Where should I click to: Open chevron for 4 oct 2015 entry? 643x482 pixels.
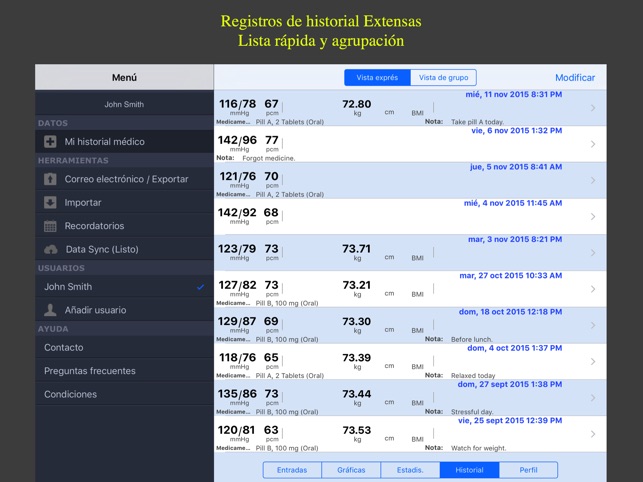point(593,361)
